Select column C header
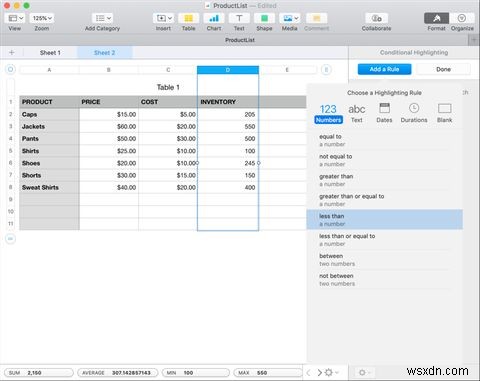Image resolution: width=480 pixels, height=381 pixels. (168, 70)
